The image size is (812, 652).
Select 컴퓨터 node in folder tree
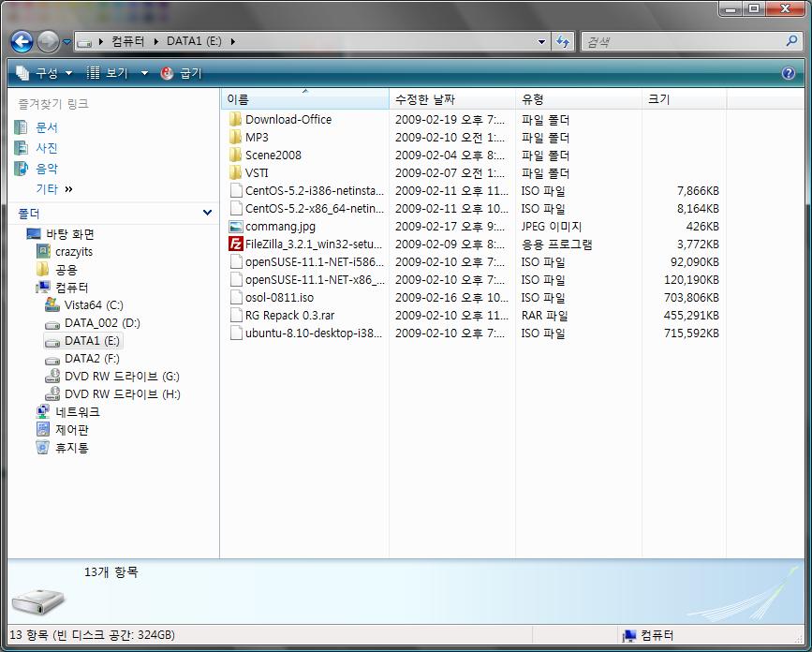(x=72, y=288)
